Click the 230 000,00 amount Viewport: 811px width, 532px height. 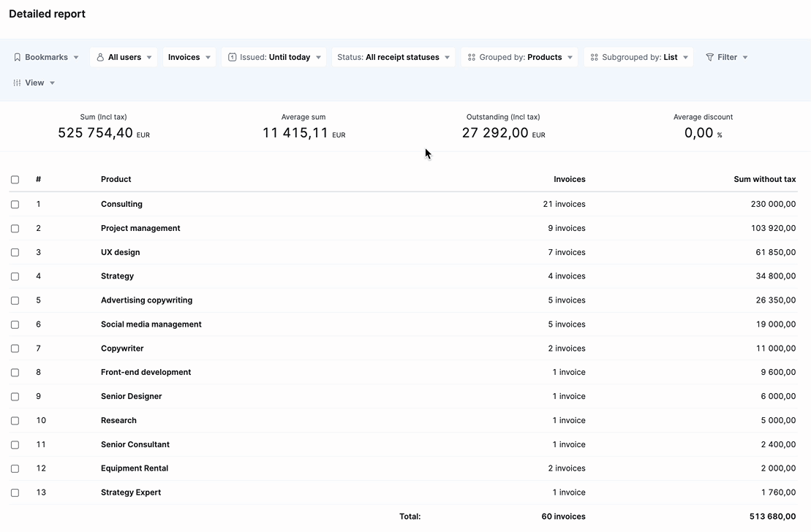[773, 204]
